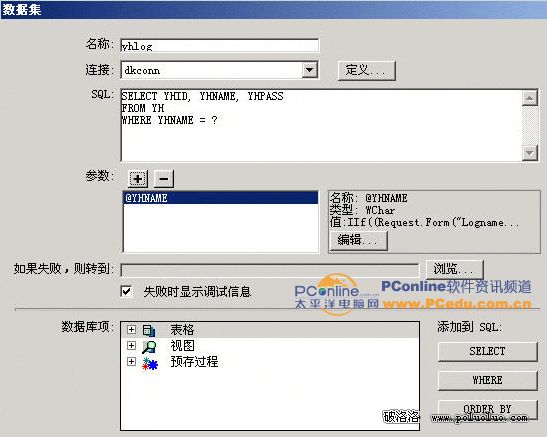Add SELECT clause to SQL
547x437 pixels.
(x=487, y=352)
